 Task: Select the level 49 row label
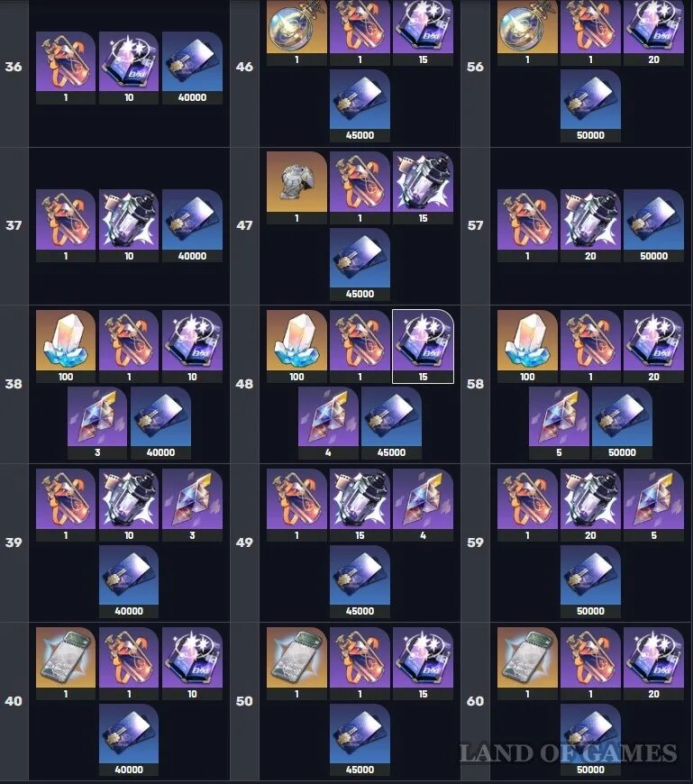click(244, 542)
